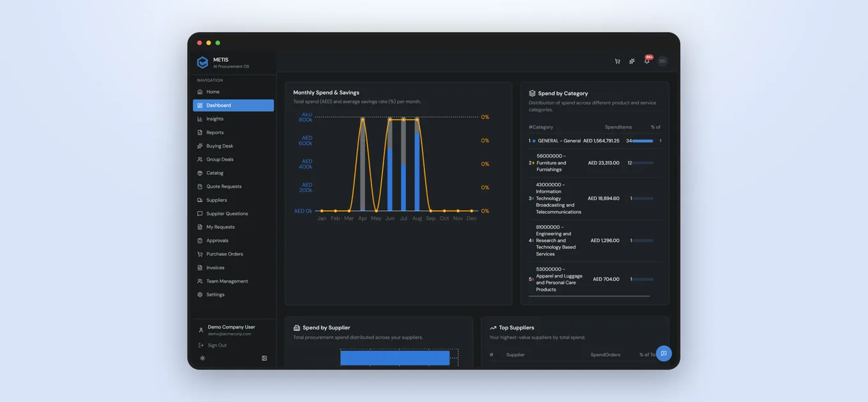Click the Sign Out arrow icon

[201, 345]
